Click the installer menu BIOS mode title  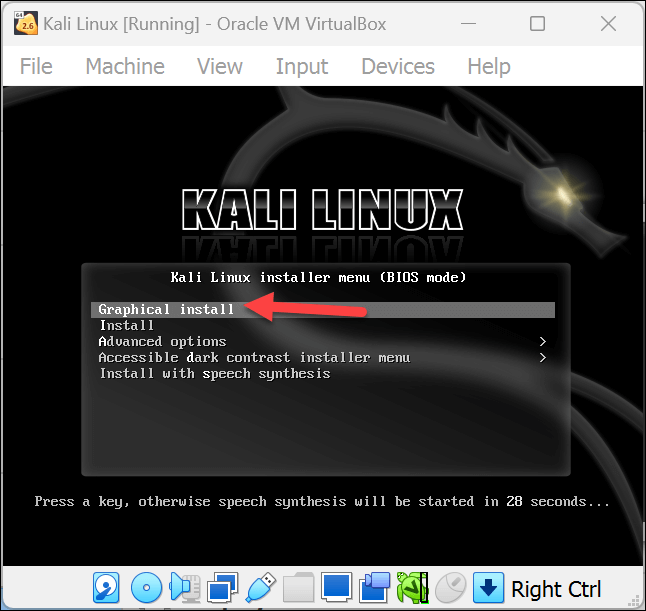(318, 277)
